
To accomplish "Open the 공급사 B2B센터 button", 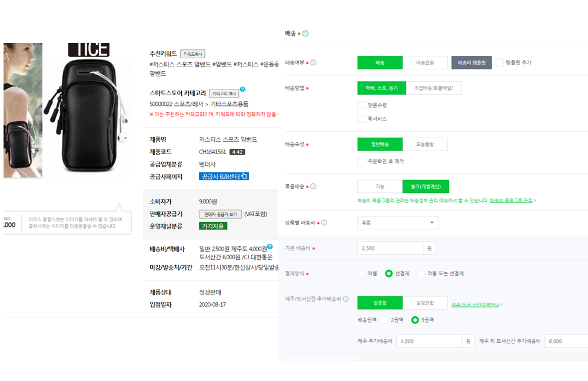I will 224,176.
